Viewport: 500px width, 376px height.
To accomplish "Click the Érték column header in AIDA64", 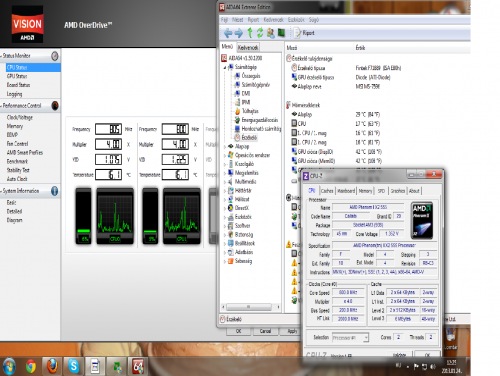I will (x=360, y=48).
